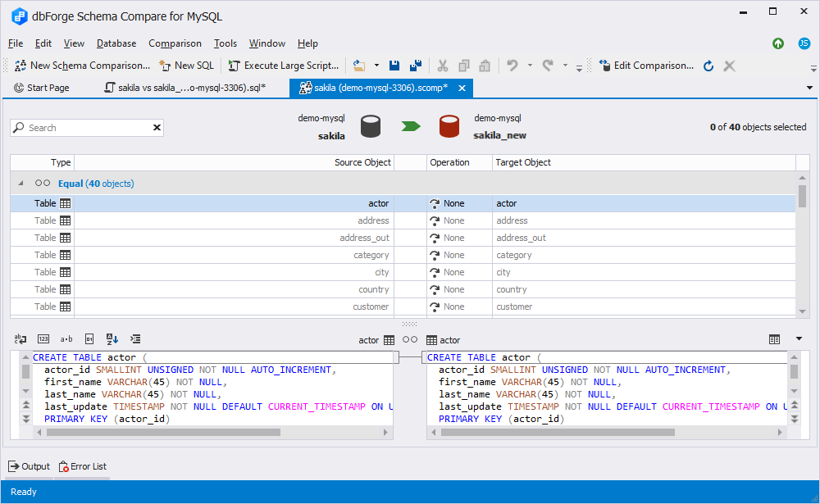Screen dimensions: 820x504
Task: Click the black sakila source database icon
Action: (x=371, y=126)
